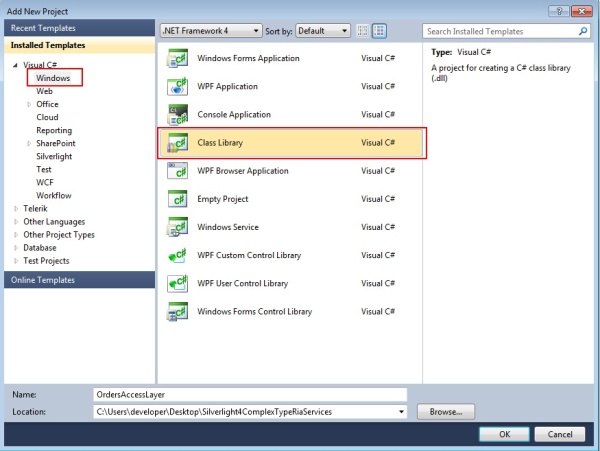Click the Search Installed Templates field
This screenshot has width=600, height=451.
(499, 31)
